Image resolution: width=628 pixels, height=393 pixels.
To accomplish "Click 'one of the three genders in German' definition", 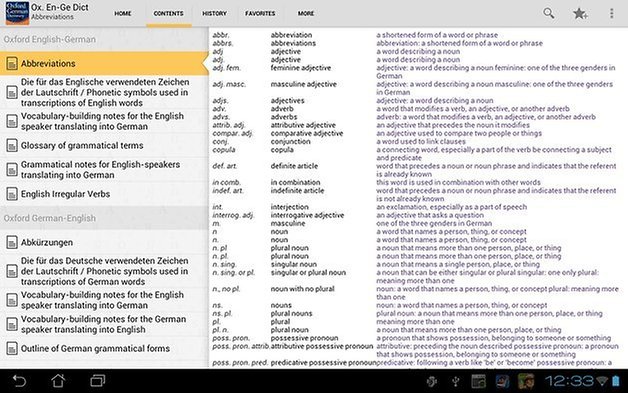I will 434,223.
